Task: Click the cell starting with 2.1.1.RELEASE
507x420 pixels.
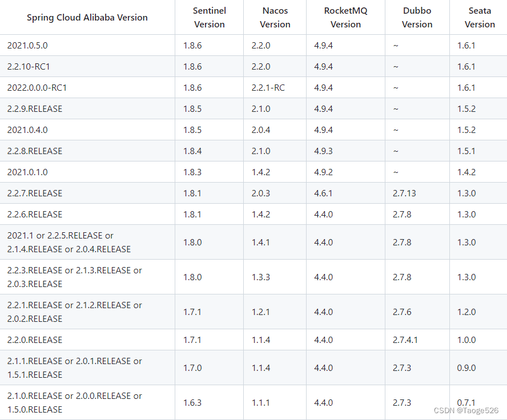Action: pos(74,368)
